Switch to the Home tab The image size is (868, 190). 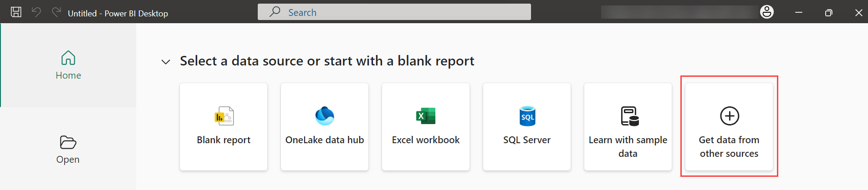pos(68,65)
